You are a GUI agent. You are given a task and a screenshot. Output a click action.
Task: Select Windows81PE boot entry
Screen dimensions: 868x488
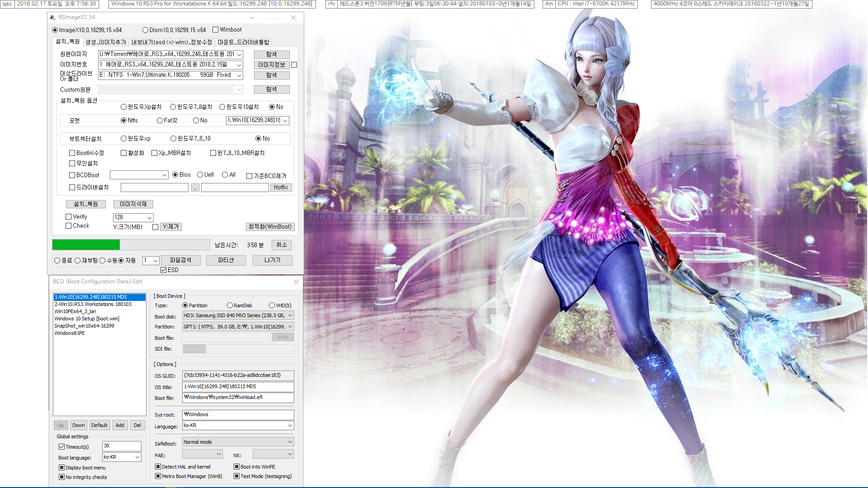(x=70, y=333)
